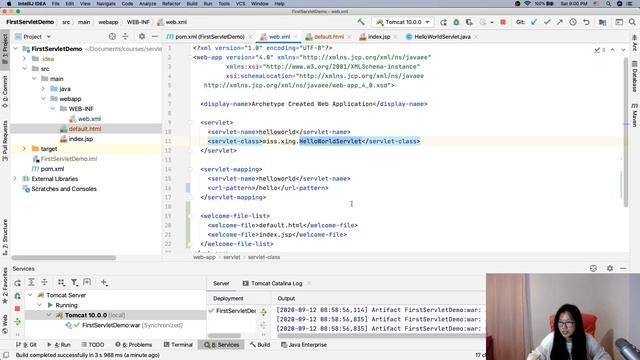Open Git Show History clock icon
Screen dimensions: 640x360
coord(573,22)
